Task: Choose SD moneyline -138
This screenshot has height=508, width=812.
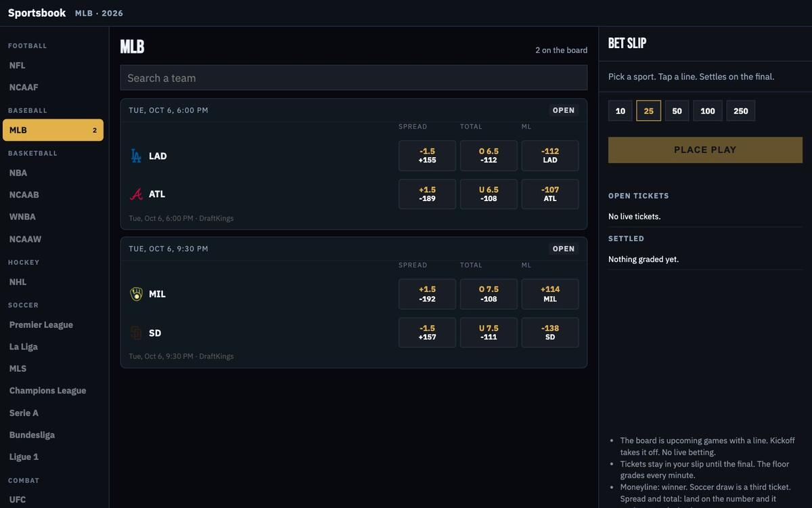Action: click(x=550, y=333)
